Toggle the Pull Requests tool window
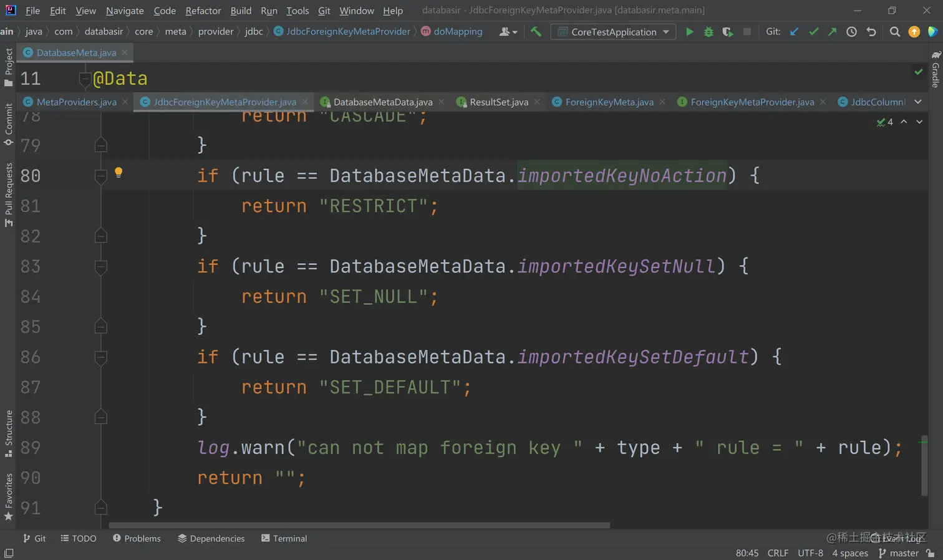Viewport: 943px width, 560px height. click(8, 195)
